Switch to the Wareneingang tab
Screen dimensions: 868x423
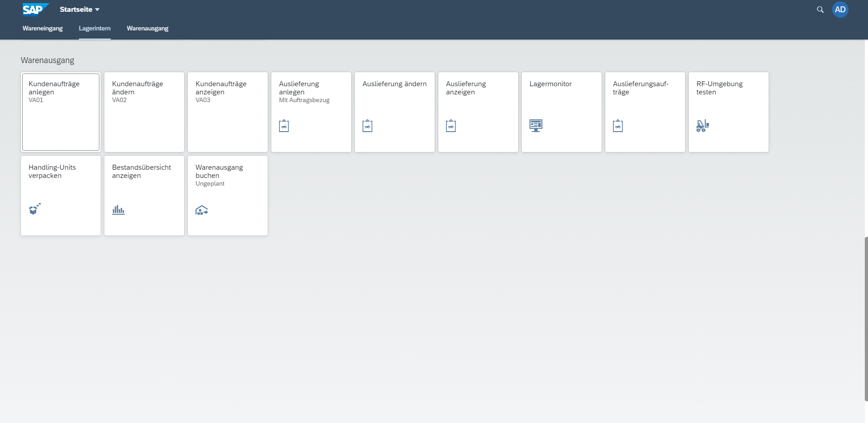pyautogui.click(x=43, y=28)
